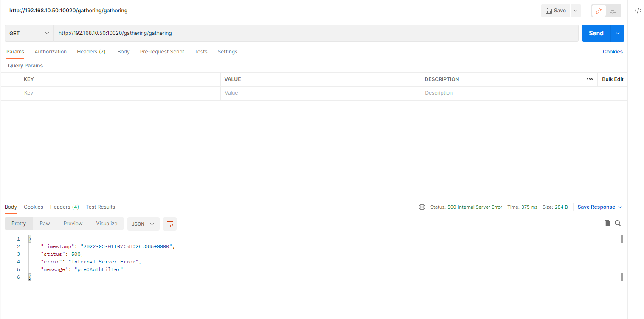
Task: Click the Value input cell
Action: coord(321,93)
